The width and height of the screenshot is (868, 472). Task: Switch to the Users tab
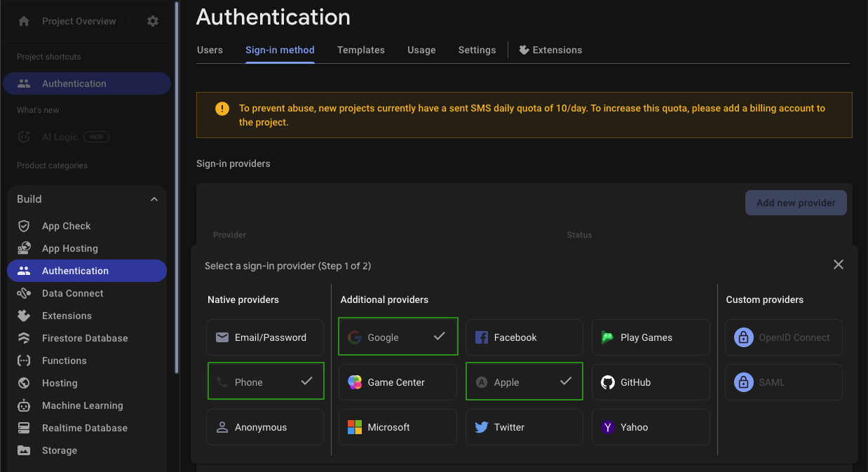click(x=210, y=50)
